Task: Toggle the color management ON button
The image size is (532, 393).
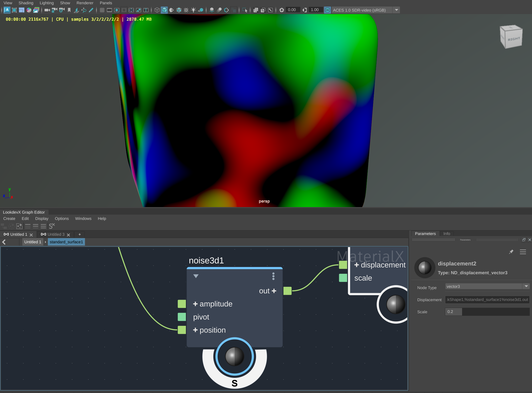Action: (x=327, y=10)
